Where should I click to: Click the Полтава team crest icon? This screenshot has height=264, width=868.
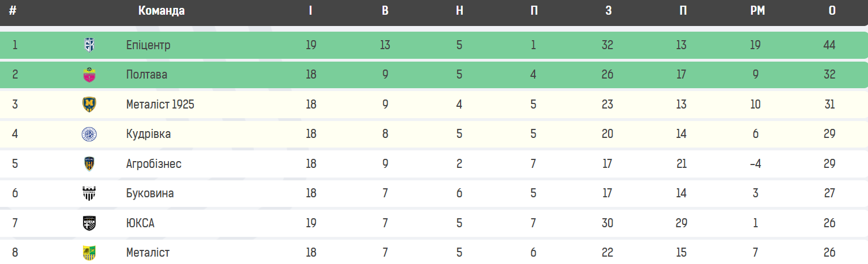[x=89, y=74]
